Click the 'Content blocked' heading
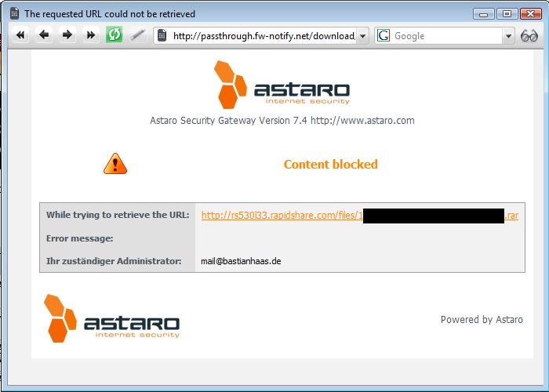549x392 pixels. click(330, 164)
